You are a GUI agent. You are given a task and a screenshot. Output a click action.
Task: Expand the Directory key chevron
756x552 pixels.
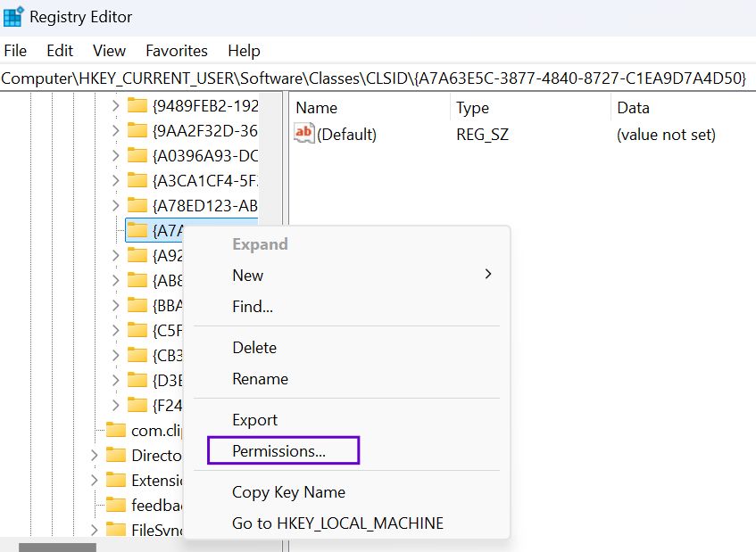tap(94, 455)
